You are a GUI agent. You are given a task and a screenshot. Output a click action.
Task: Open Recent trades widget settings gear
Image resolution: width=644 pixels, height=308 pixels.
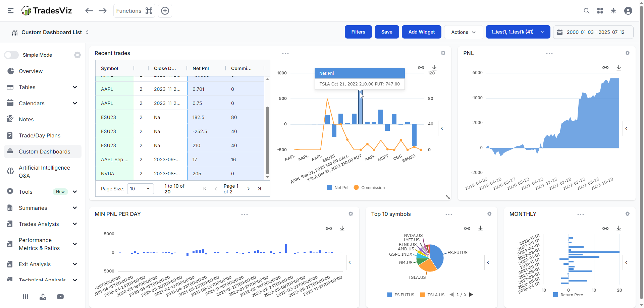point(443,53)
